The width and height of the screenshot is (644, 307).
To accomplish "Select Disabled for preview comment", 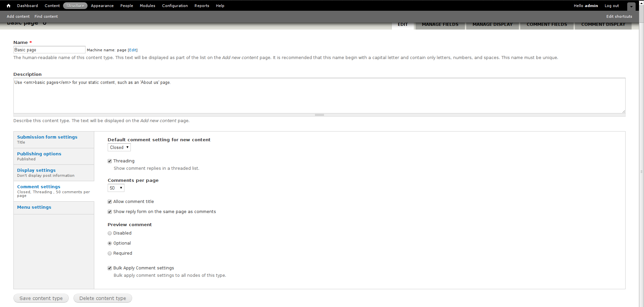I will pyautogui.click(x=109, y=233).
